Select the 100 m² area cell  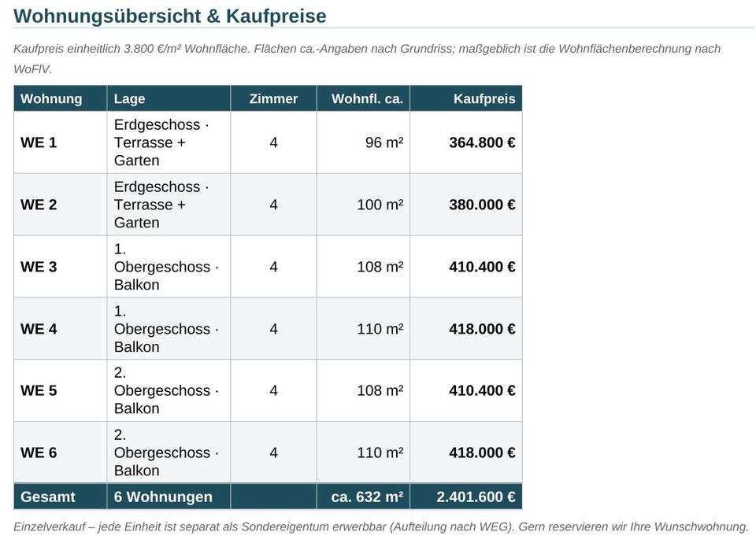pyautogui.click(x=364, y=205)
